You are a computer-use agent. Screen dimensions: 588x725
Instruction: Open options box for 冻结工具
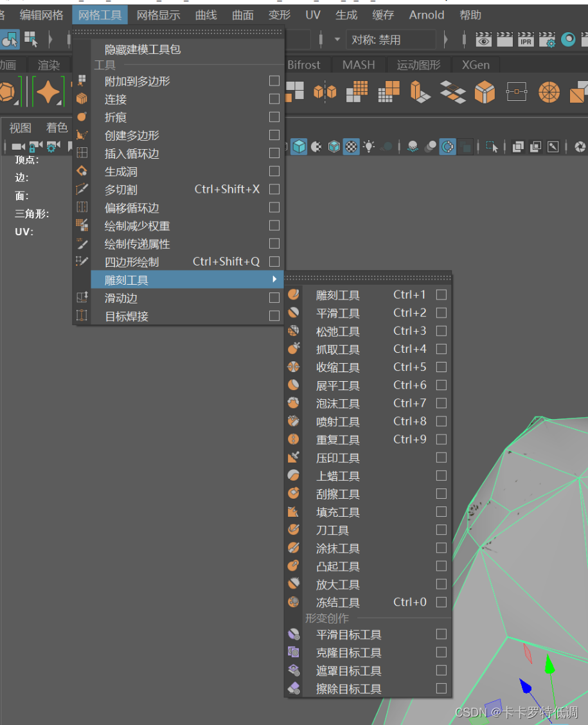[441, 602]
